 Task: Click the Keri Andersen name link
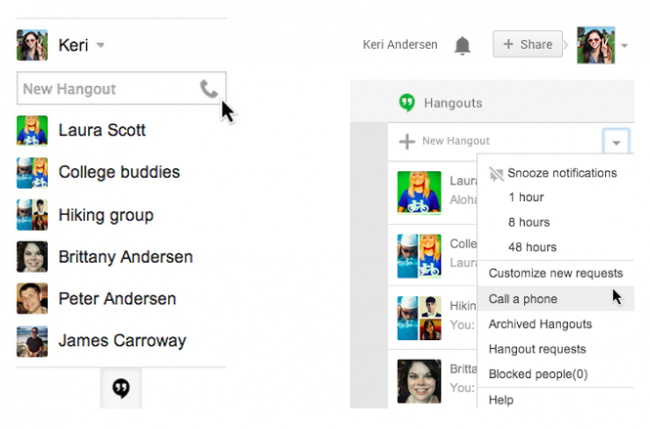click(401, 45)
